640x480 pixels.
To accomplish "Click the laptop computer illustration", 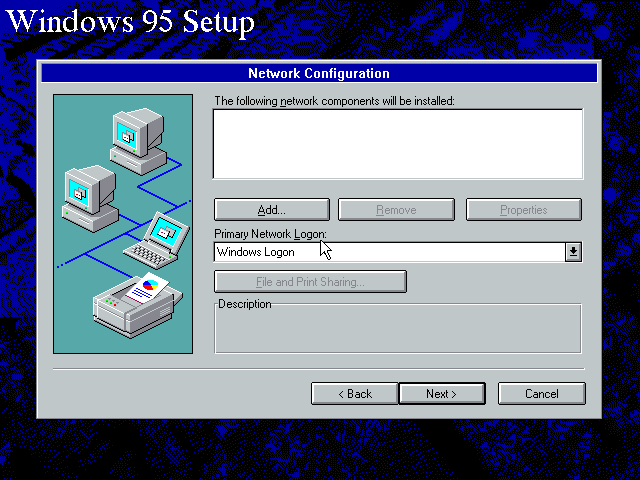I will pyautogui.click(x=157, y=241).
